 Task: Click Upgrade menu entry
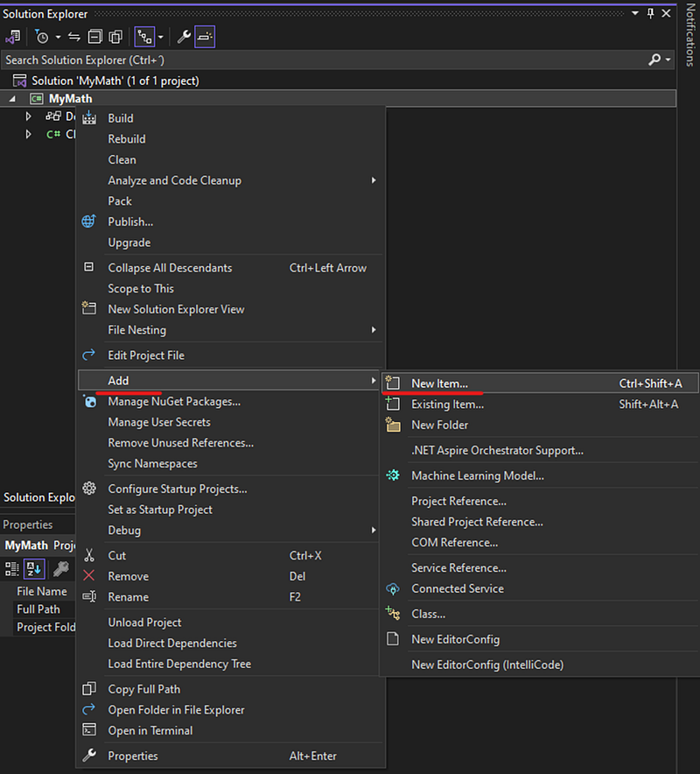[230, 243]
